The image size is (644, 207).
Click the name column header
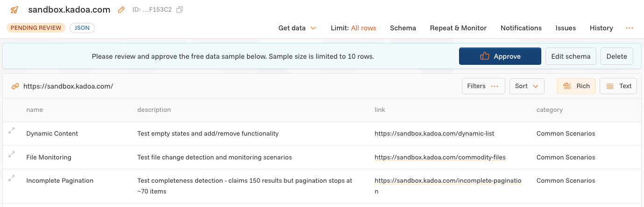35,110
